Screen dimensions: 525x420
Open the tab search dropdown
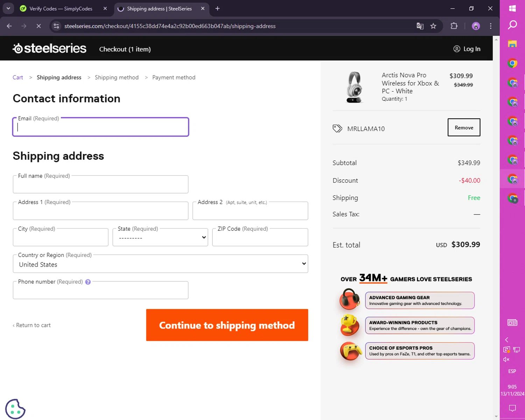[8, 8]
